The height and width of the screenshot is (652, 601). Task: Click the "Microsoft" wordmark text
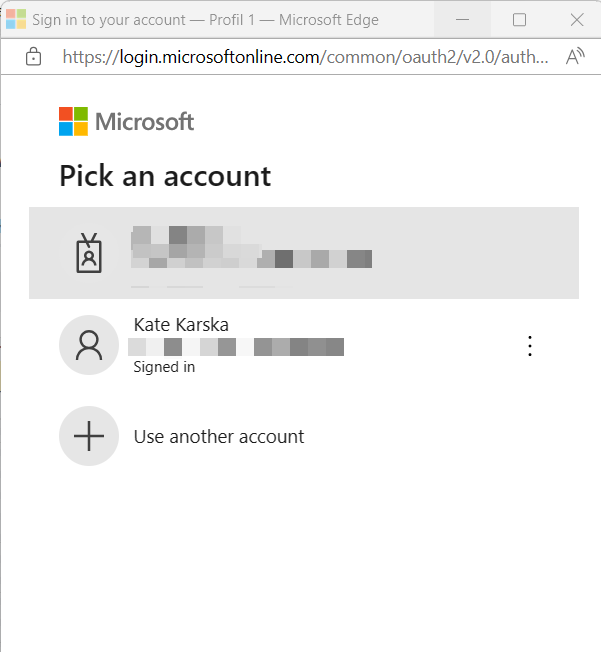coord(145,122)
